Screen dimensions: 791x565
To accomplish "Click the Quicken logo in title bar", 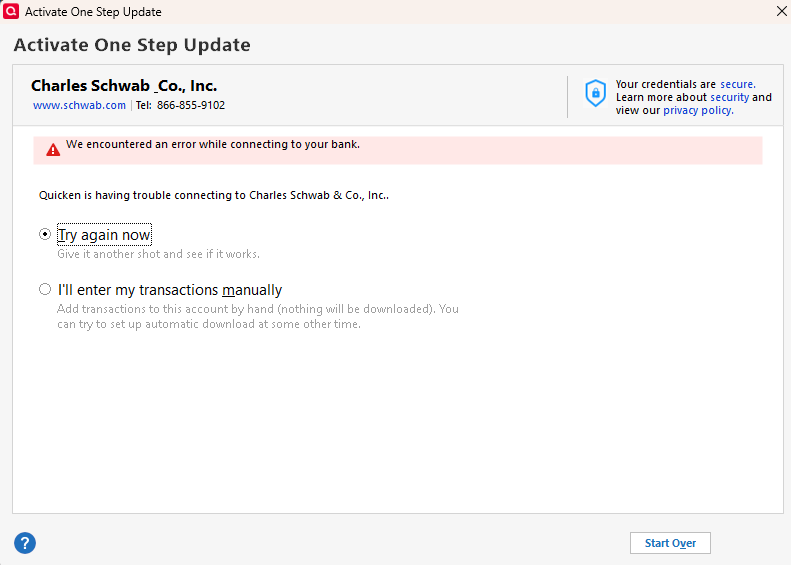I will click(11, 11).
